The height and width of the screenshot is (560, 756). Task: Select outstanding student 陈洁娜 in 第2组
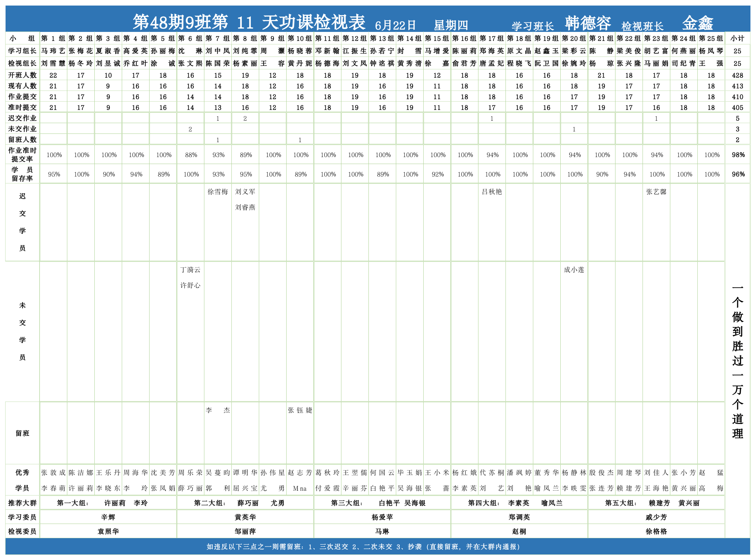pyautogui.click(x=81, y=472)
